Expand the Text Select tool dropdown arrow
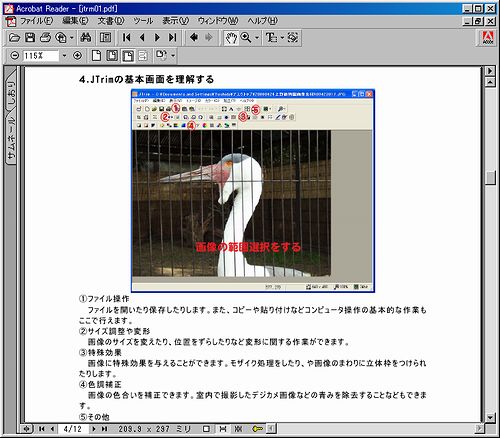 [x=282, y=38]
